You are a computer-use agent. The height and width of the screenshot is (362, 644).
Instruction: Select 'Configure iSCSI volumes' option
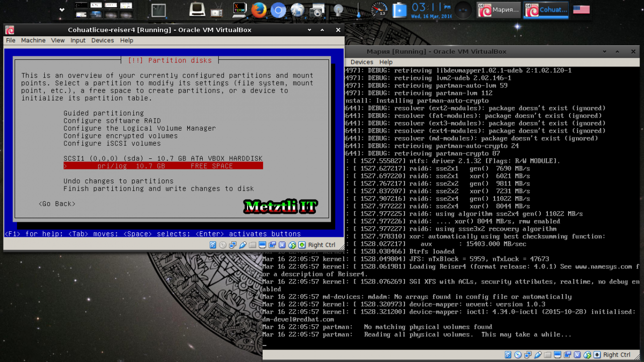(112, 143)
